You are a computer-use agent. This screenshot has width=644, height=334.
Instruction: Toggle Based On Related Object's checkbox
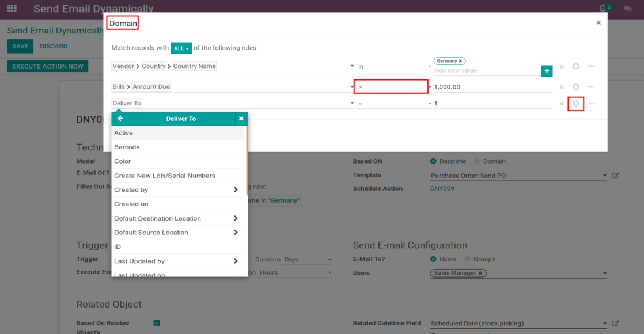[x=157, y=323]
